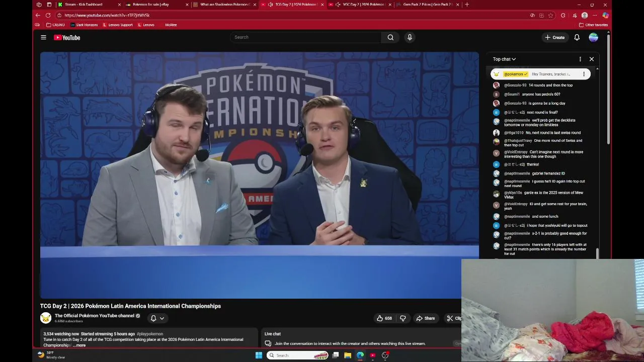The image size is (644, 362).
Task: Close the Kick Dashboard tab
Action: pyautogui.click(x=119, y=5)
